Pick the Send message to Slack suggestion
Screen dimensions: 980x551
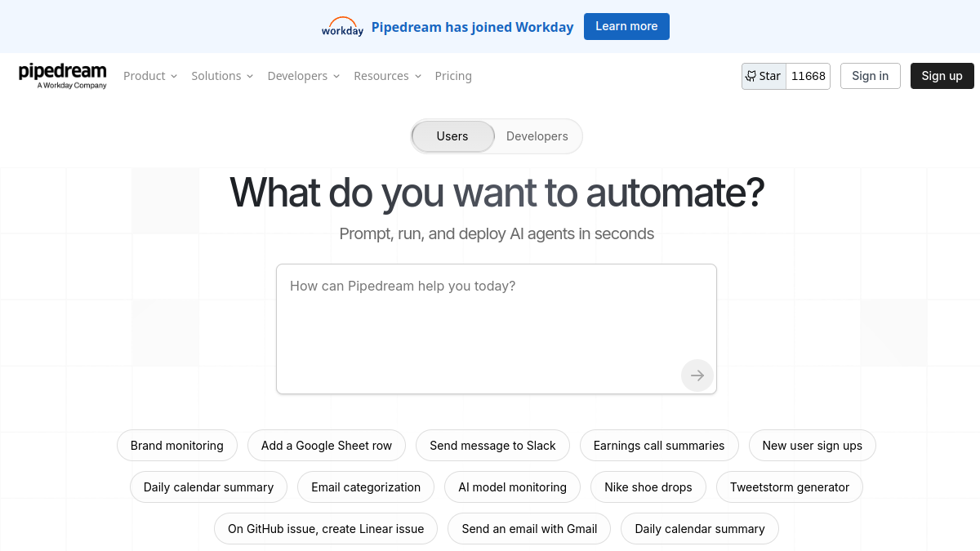click(x=492, y=446)
